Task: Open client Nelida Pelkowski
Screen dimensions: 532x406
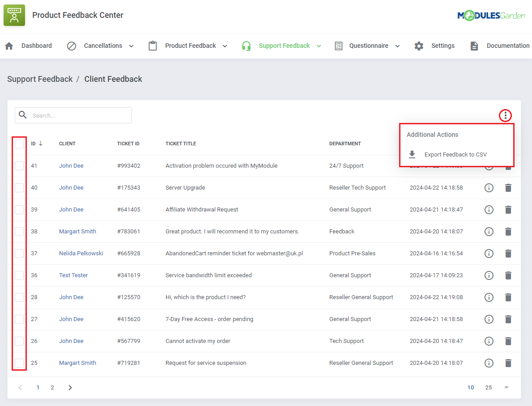Action: [x=81, y=254]
